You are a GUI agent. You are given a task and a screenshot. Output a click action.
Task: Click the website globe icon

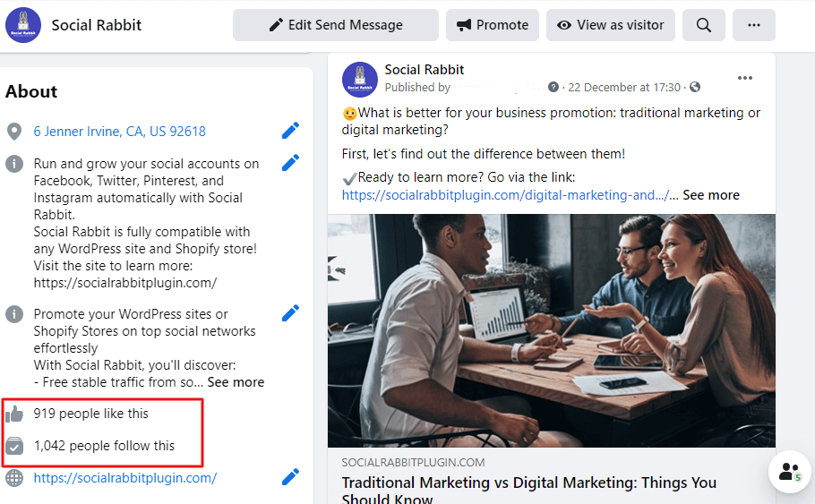click(14, 477)
